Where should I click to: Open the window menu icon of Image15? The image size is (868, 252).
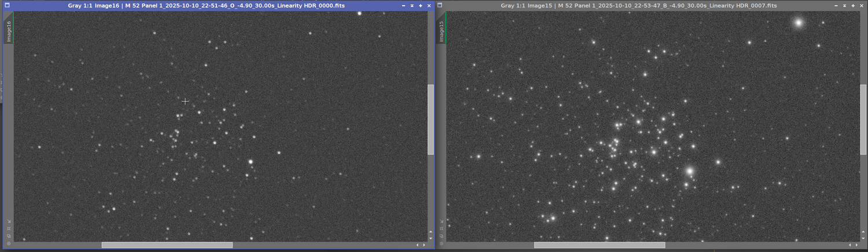(440, 5)
